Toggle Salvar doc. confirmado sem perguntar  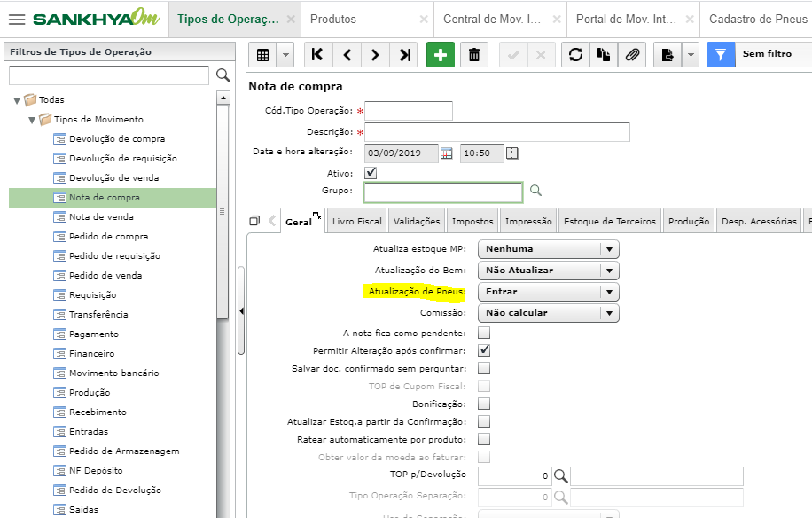pyautogui.click(x=484, y=368)
